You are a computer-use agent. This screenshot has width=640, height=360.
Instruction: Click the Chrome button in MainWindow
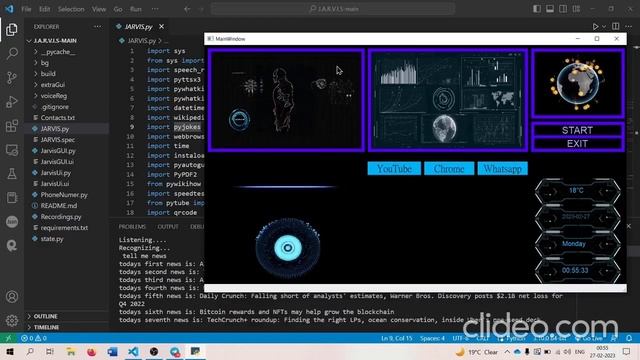pyautogui.click(x=449, y=169)
